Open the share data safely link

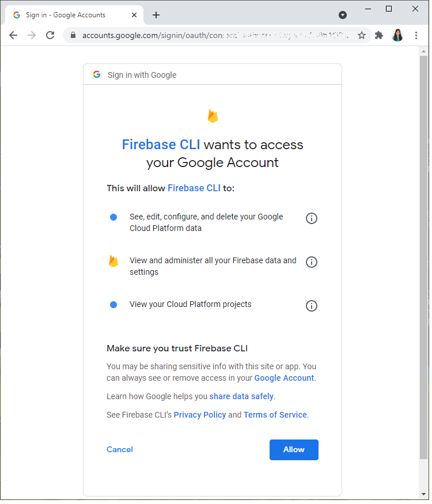[241, 396]
